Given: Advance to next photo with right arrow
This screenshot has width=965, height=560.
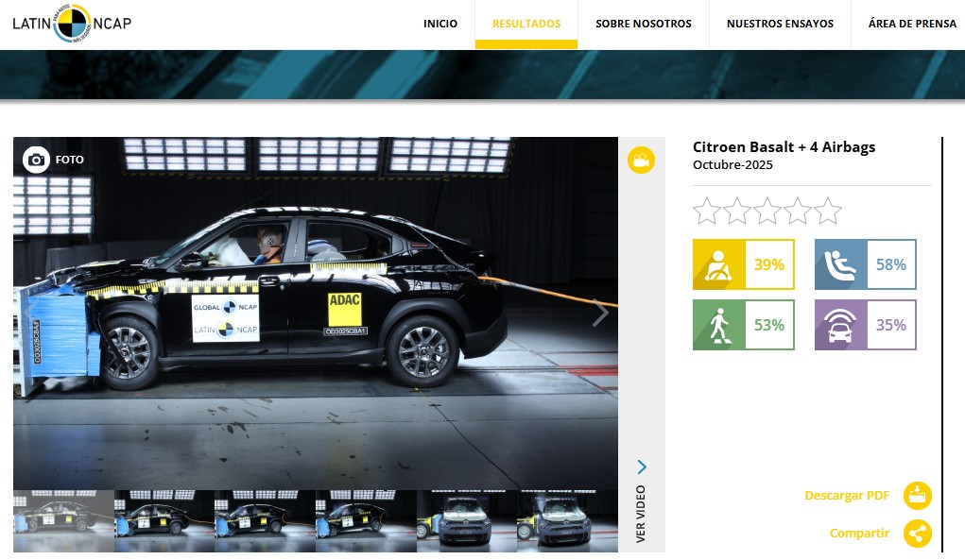Looking at the screenshot, I should click(x=599, y=313).
